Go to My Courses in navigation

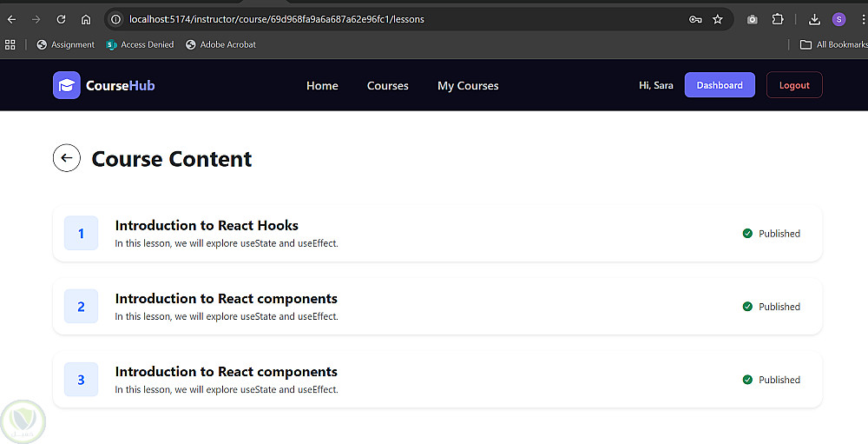point(468,86)
